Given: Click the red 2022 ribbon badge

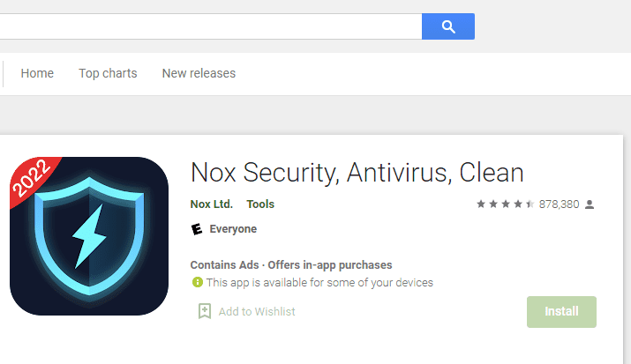Looking at the screenshot, I should pos(33,180).
